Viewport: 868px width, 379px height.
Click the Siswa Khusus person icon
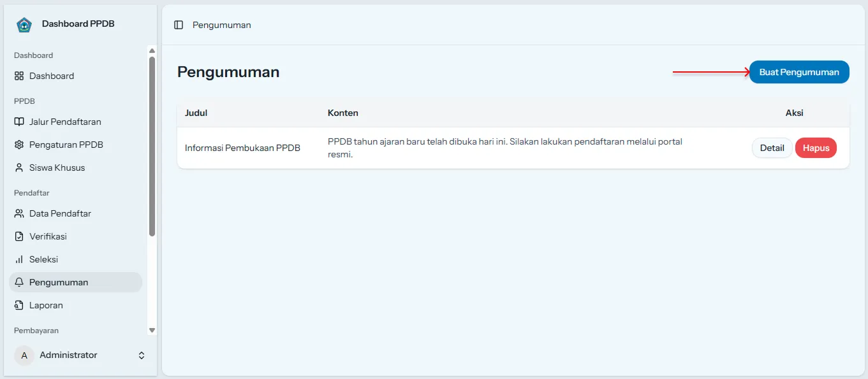point(19,168)
